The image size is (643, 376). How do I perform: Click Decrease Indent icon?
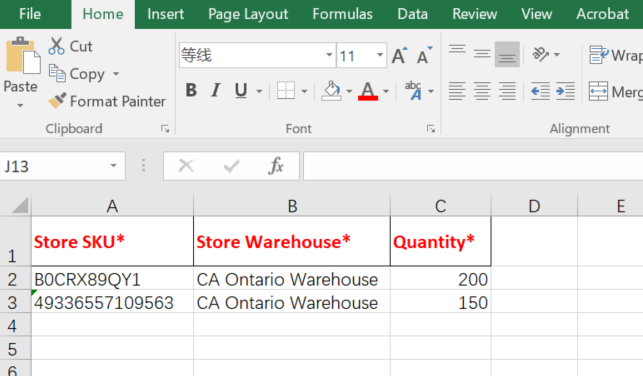click(x=540, y=91)
